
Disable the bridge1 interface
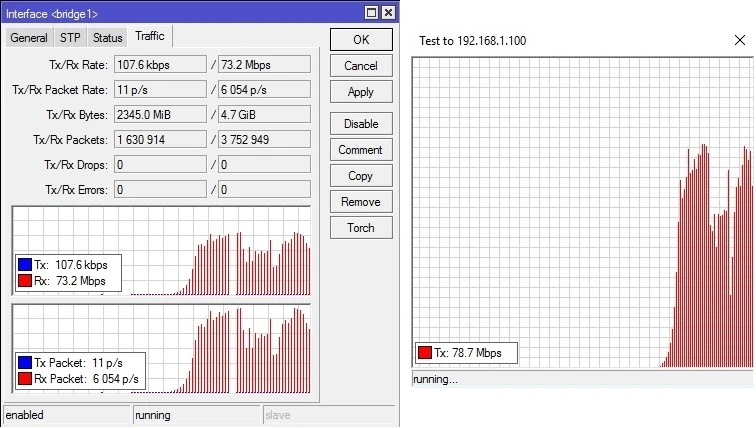(x=360, y=124)
